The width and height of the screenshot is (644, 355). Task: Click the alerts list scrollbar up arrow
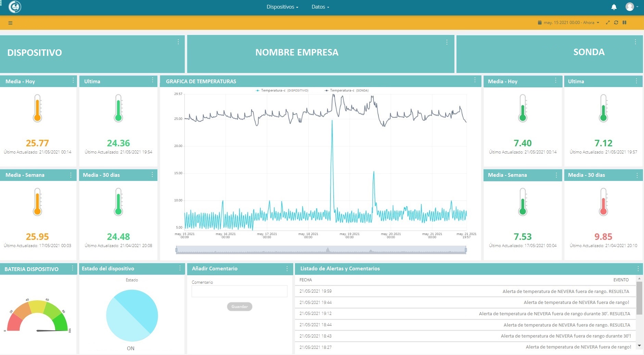[x=639, y=279]
